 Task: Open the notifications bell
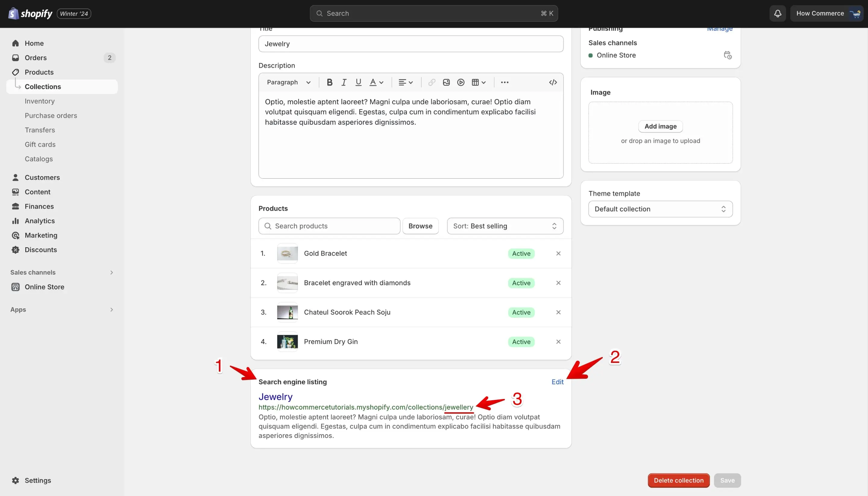(777, 14)
